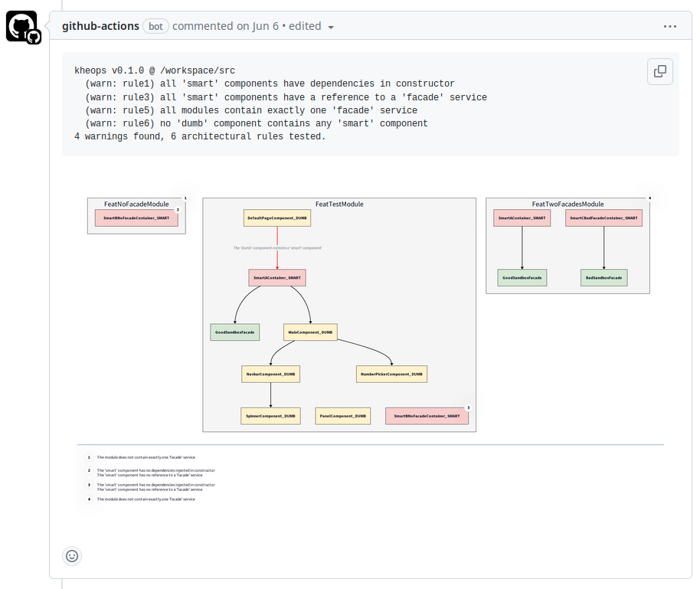Open the github-actions author link

tap(100, 26)
